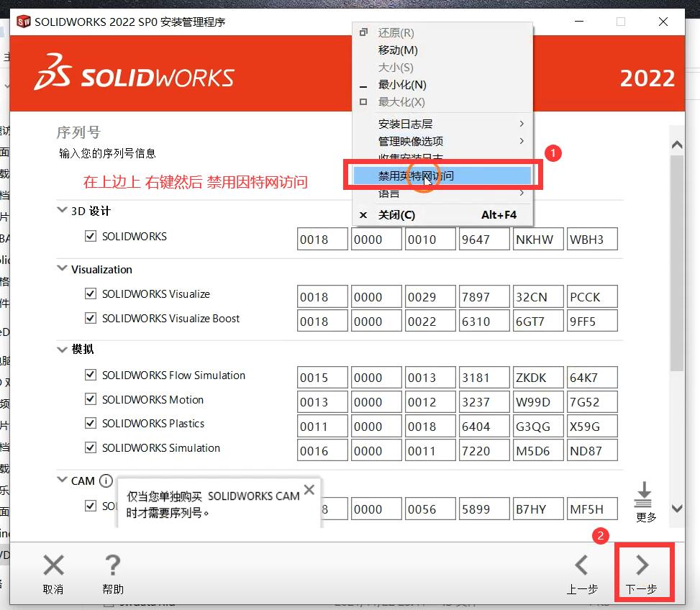Click Motion serial field W99D
The height and width of the screenshot is (610, 700).
[538, 402]
